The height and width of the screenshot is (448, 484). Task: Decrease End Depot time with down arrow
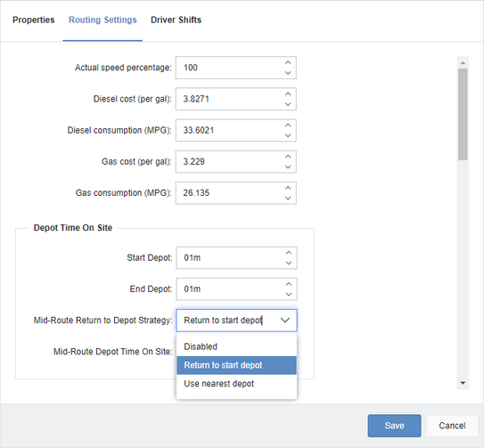coord(288,294)
